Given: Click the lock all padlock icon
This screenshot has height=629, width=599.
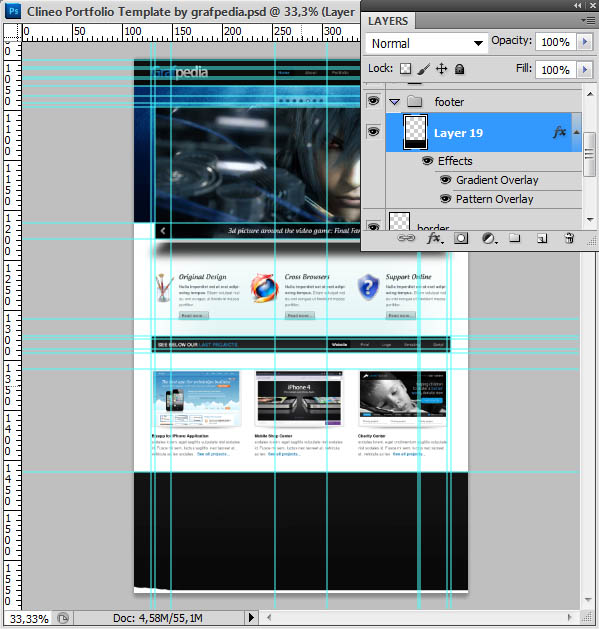Looking at the screenshot, I should 459,69.
